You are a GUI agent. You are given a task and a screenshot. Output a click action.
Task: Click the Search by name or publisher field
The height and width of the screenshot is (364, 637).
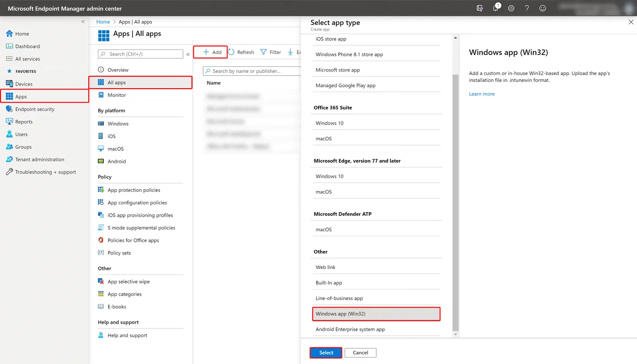(252, 71)
